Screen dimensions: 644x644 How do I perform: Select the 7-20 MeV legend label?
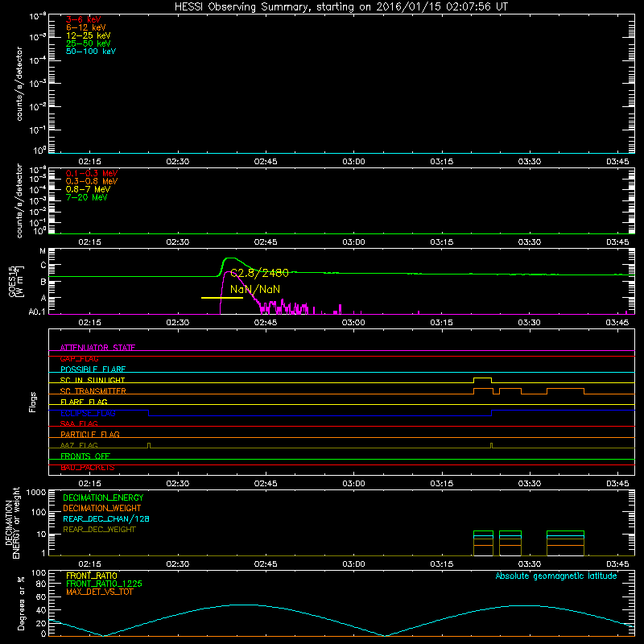[86, 197]
